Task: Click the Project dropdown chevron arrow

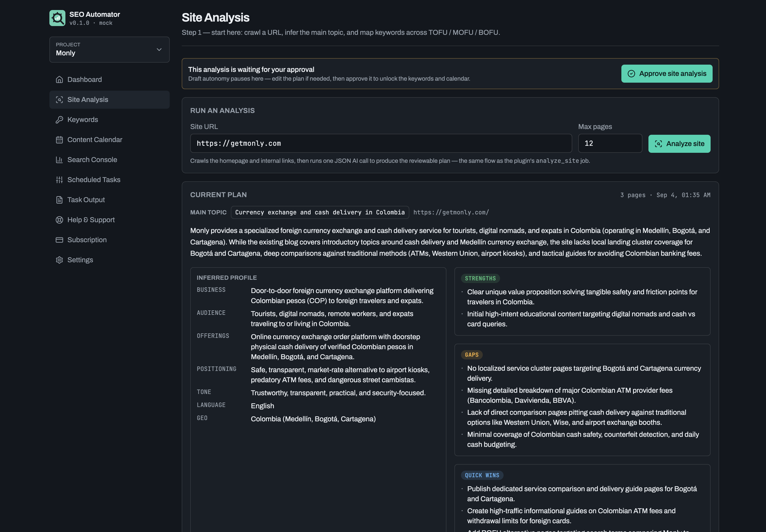Action: point(159,50)
